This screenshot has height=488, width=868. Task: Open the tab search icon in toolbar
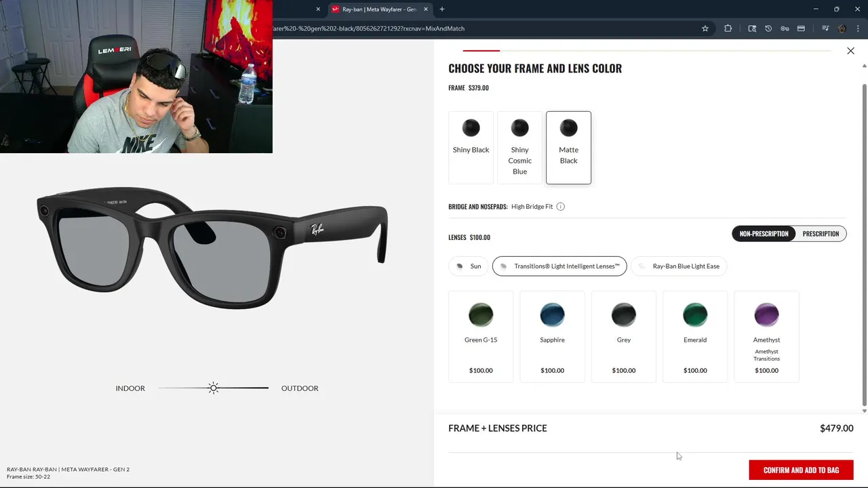[x=752, y=28]
